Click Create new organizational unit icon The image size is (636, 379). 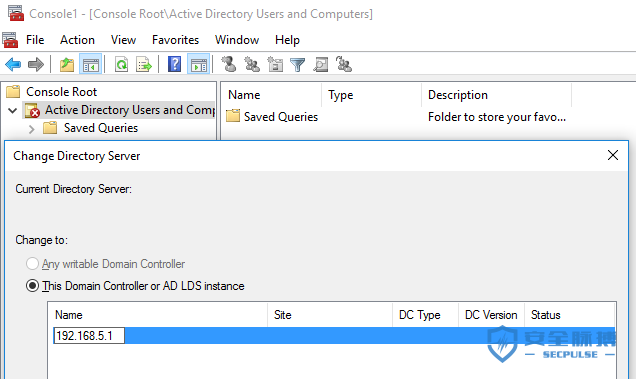tap(275, 65)
